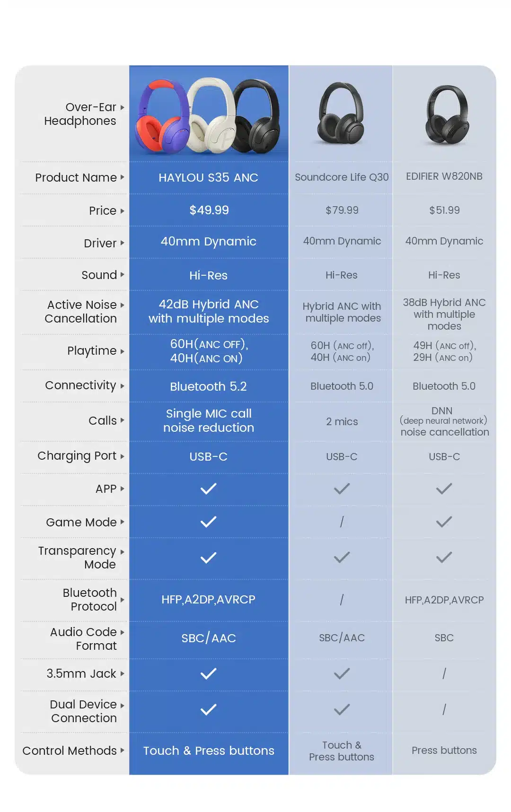Click the HAYLOU 3.5mm Jack checkmark

coord(208,673)
